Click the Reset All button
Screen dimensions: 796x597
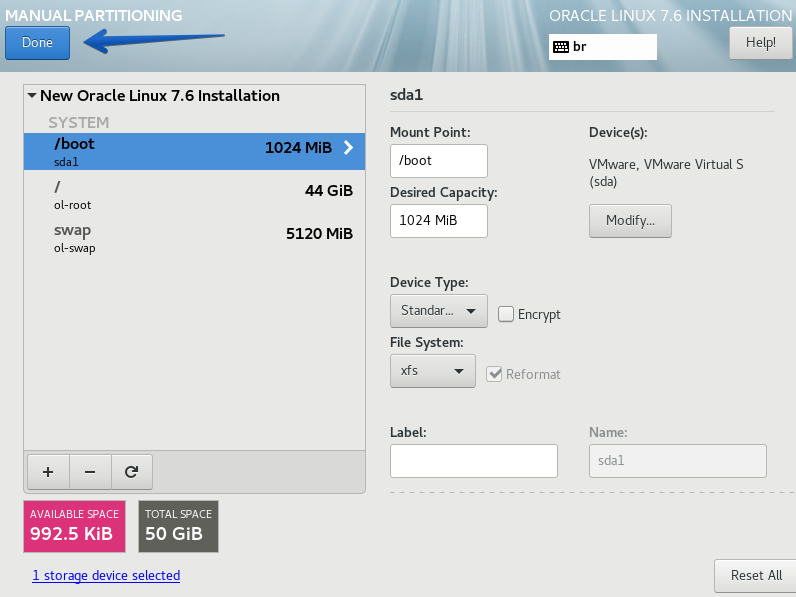[x=755, y=576]
